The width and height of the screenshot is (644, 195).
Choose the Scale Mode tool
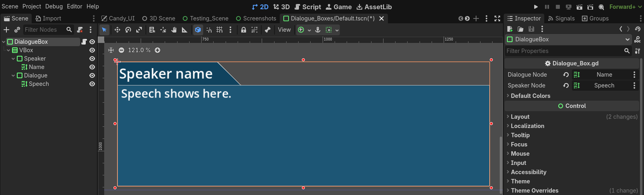(x=139, y=30)
